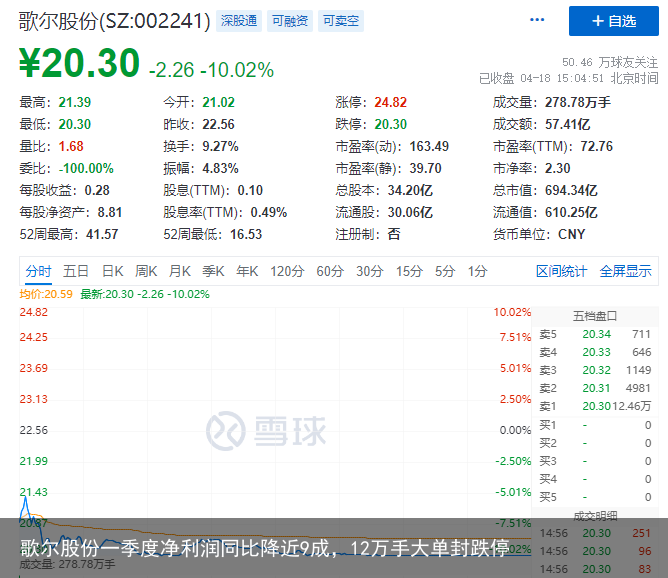
Task: Click the 振幅 value 4.83%
Action: (220, 168)
